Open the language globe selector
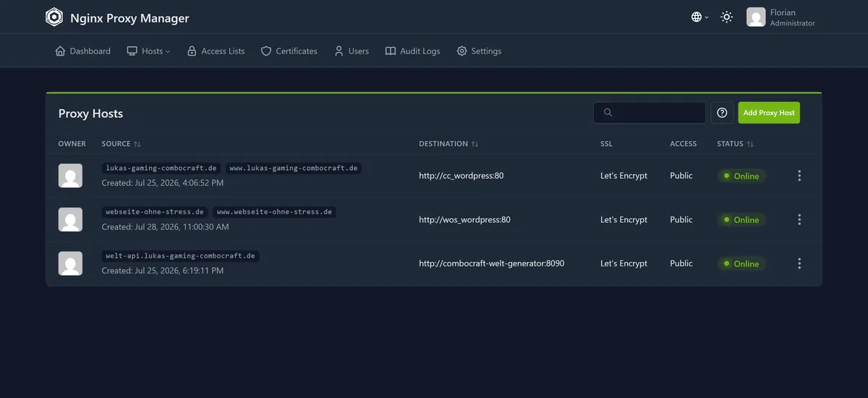 tap(699, 17)
